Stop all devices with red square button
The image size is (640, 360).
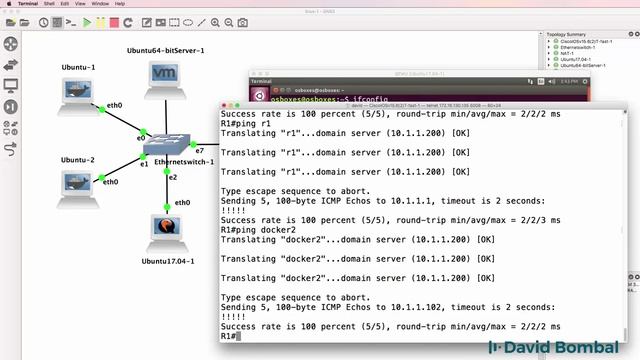[x=114, y=23]
